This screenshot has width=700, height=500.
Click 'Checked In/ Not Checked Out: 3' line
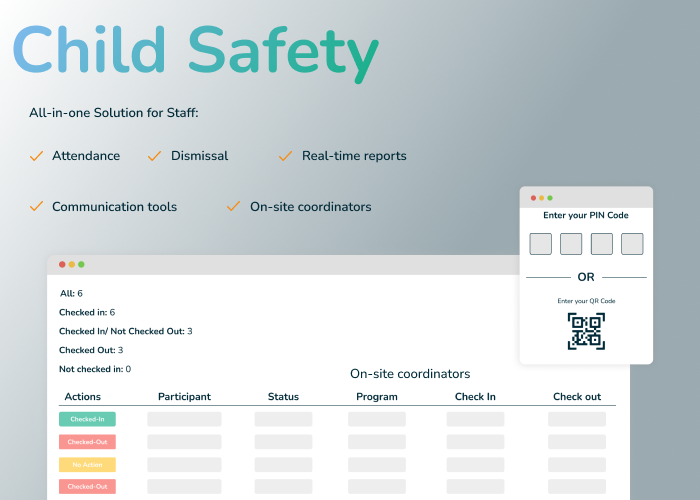tap(126, 331)
